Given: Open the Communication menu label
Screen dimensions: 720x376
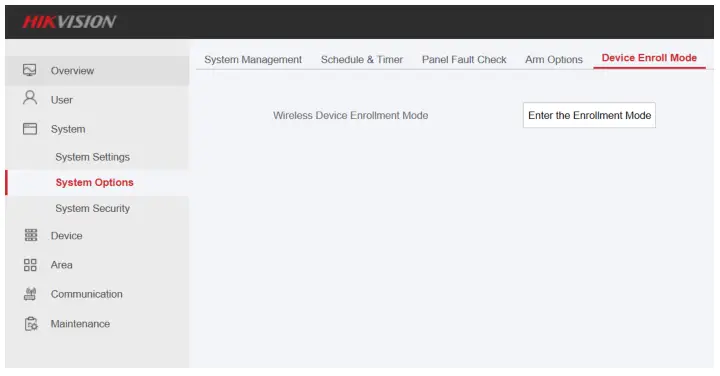Looking at the screenshot, I should [x=86, y=294].
